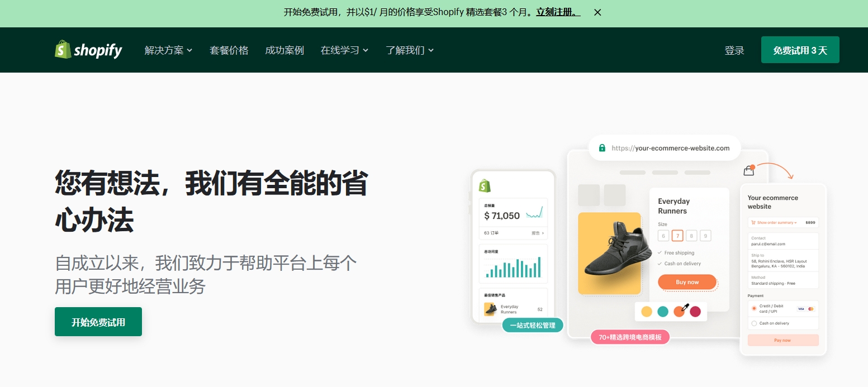The height and width of the screenshot is (387, 868).
Task: Choose shoe size 7
Action: click(x=677, y=236)
